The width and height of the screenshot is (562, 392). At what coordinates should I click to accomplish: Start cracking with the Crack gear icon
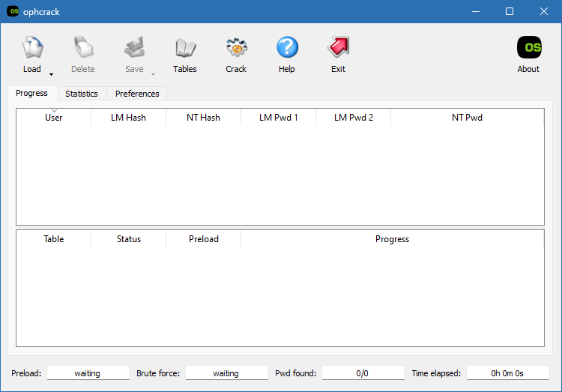(x=237, y=47)
